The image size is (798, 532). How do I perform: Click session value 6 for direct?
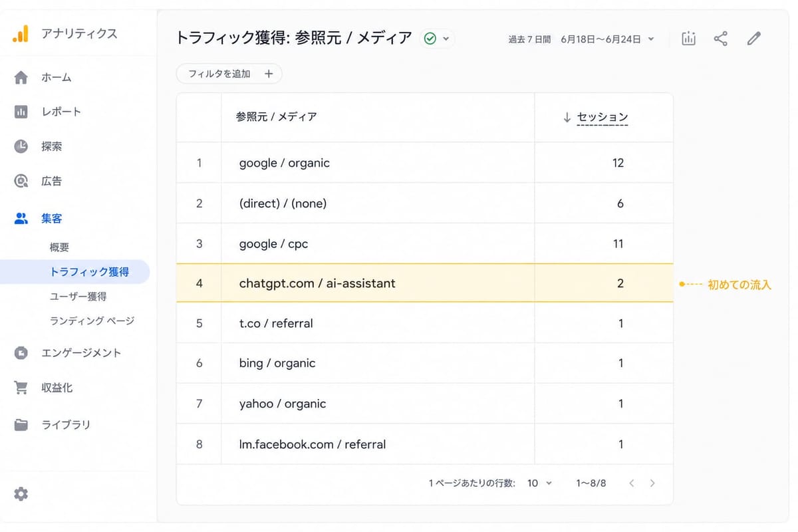pos(620,203)
